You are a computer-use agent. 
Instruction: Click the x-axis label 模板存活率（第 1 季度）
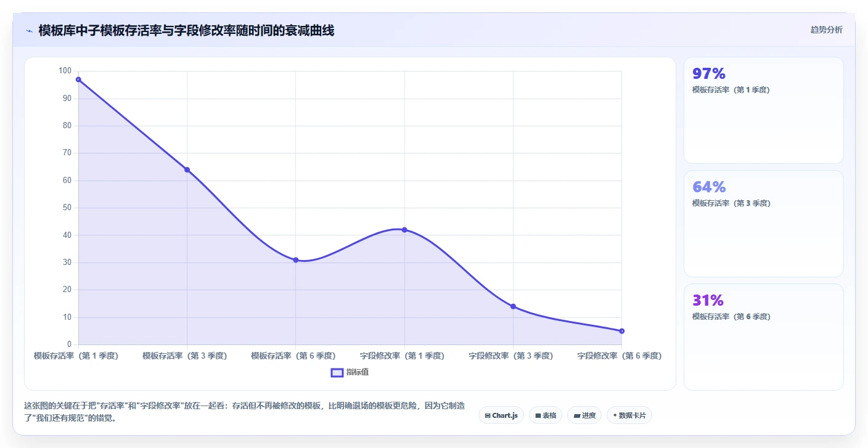coord(76,356)
